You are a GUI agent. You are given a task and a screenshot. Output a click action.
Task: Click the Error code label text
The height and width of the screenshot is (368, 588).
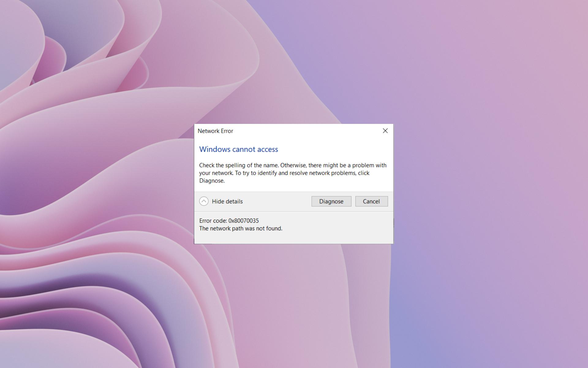pyautogui.click(x=213, y=221)
